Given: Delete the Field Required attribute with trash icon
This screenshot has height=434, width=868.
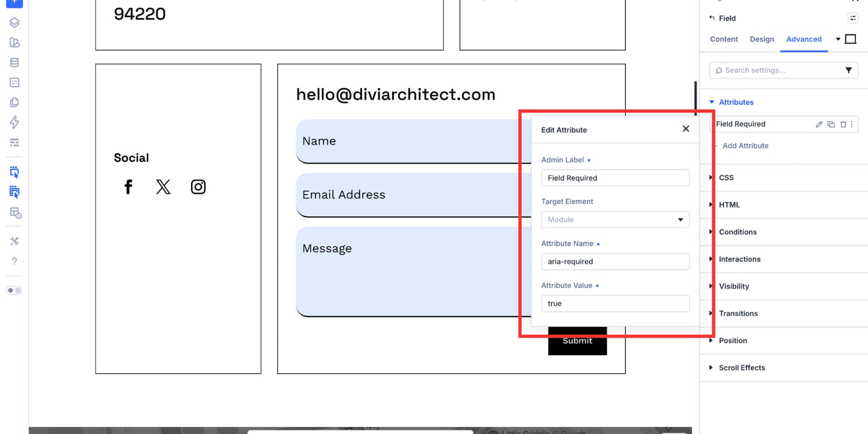Looking at the screenshot, I should 843,124.
